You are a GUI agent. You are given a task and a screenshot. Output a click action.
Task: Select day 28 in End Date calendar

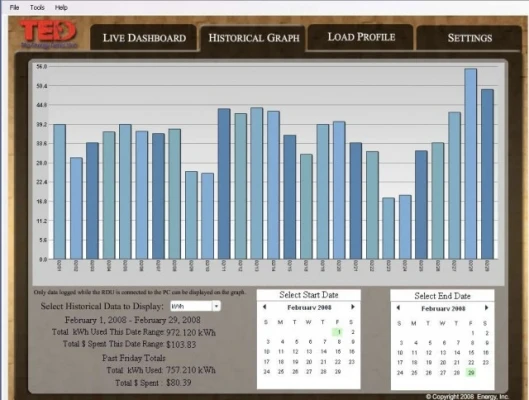click(x=457, y=373)
